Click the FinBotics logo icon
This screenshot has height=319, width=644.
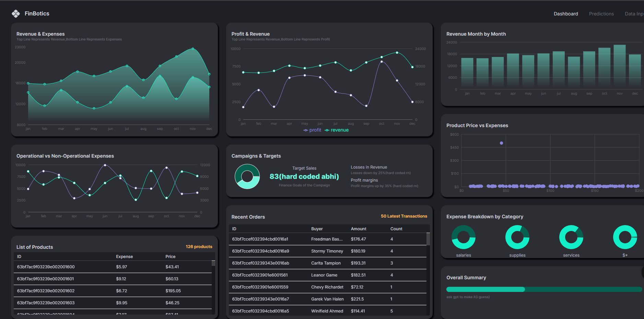16,14
